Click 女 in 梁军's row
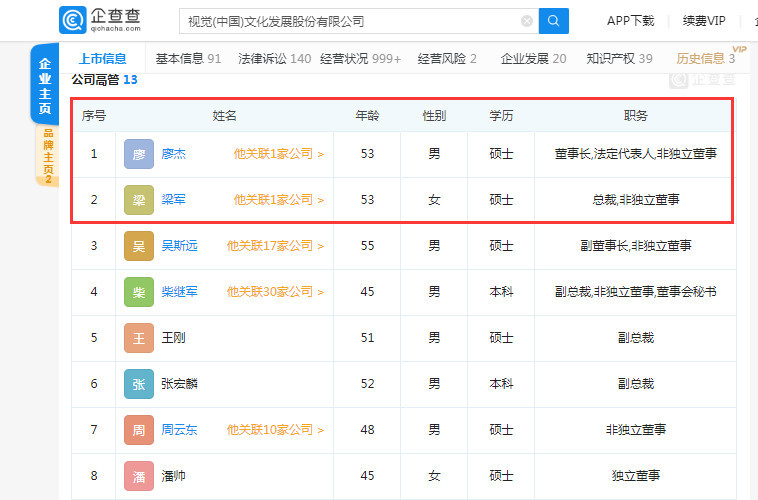Screen dimensions: 758x500 pos(434,200)
